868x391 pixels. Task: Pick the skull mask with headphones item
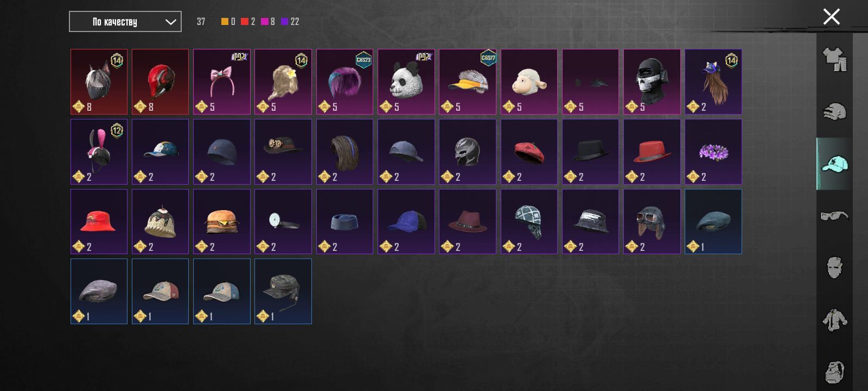tap(652, 82)
